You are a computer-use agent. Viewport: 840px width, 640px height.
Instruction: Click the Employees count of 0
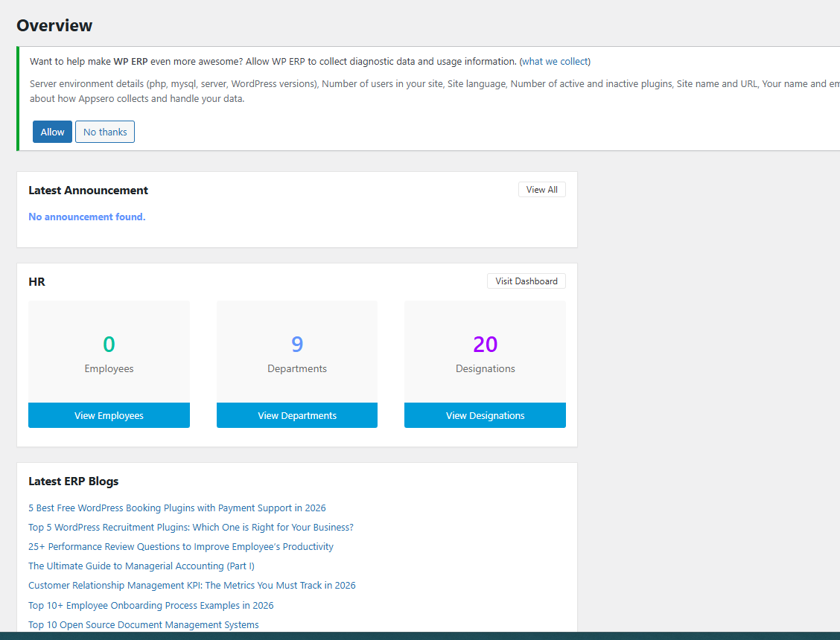(109, 345)
